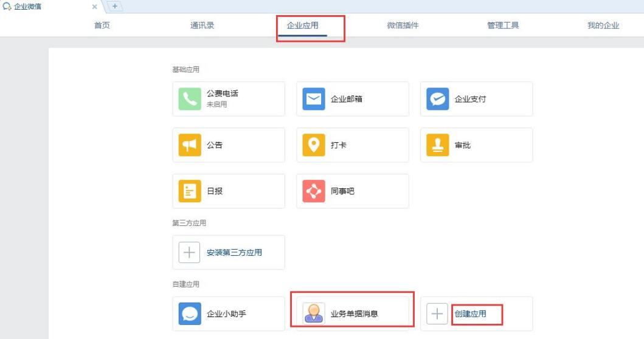Open the 审批 stamp icon
The image size is (644, 339).
tap(438, 145)
